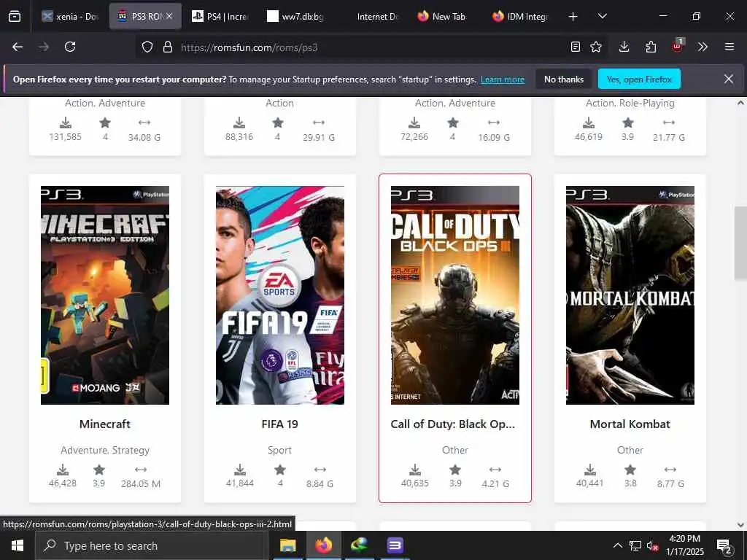Open Firefox View icon at top left
The image size is (747, 560).
click(15, 17)
